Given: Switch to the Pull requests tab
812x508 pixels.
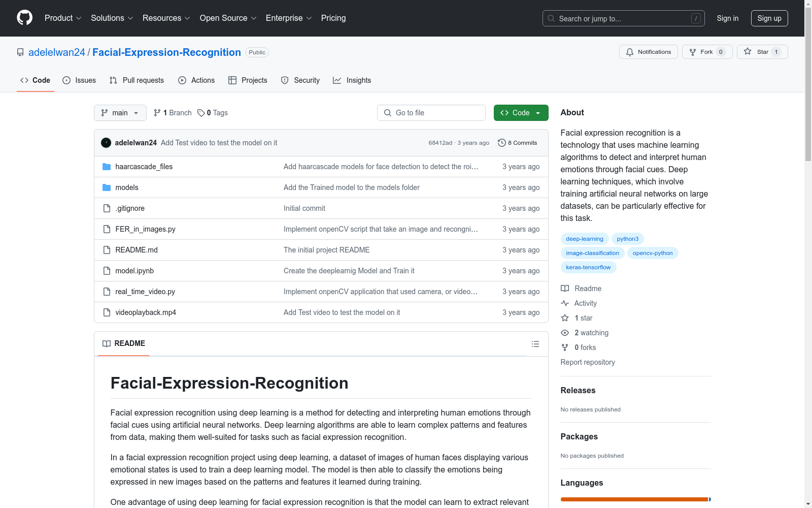Looking at the screenshot, I should pos(137,80).
